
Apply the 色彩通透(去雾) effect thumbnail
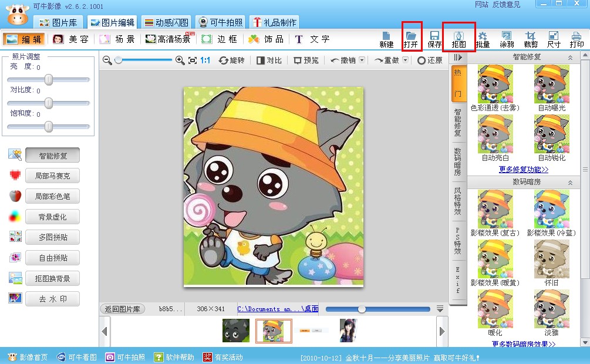(495, 84)
